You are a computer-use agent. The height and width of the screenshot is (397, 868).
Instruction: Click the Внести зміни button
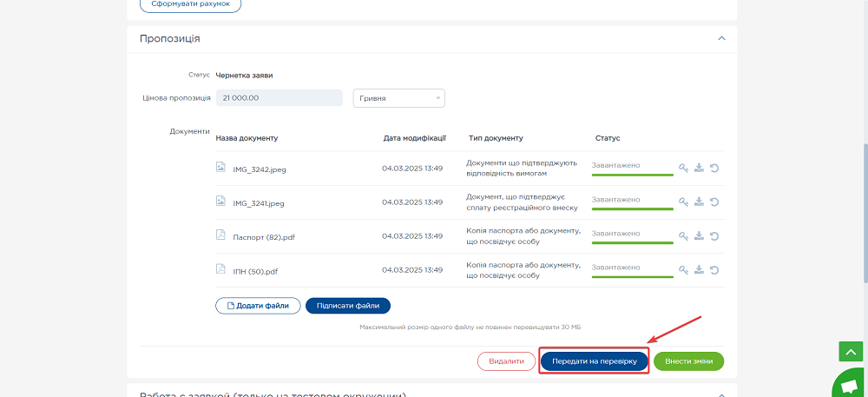(688, 361)
